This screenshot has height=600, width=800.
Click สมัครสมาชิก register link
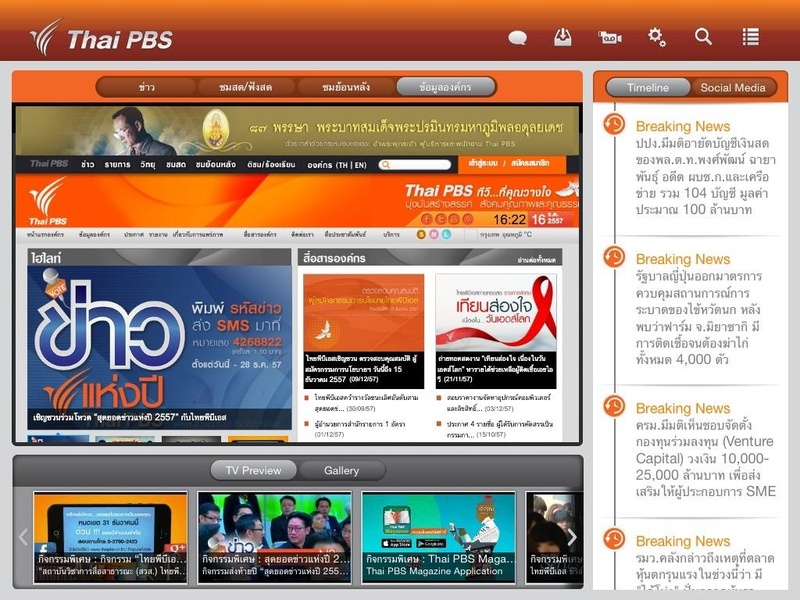(x=530, y=163)
